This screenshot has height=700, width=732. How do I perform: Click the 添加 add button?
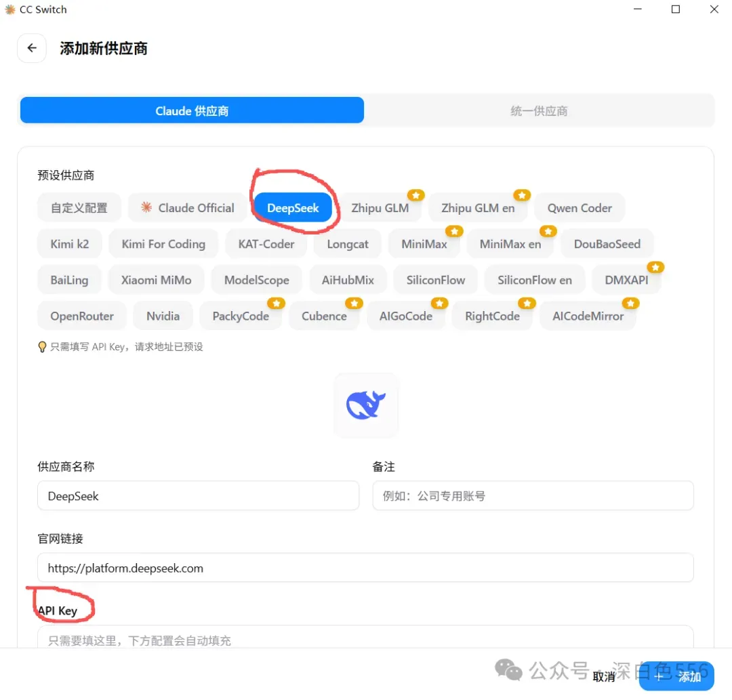tap(676, 676)
